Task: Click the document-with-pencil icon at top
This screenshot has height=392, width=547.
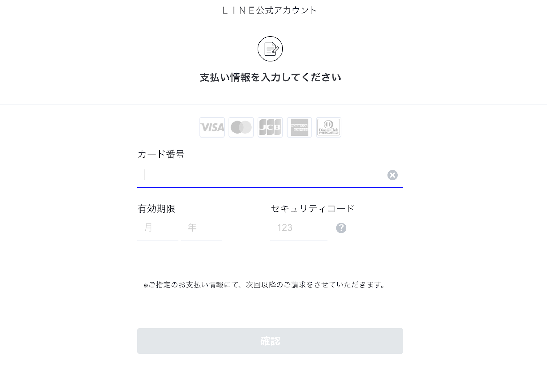Action: (x=270, y=49)
